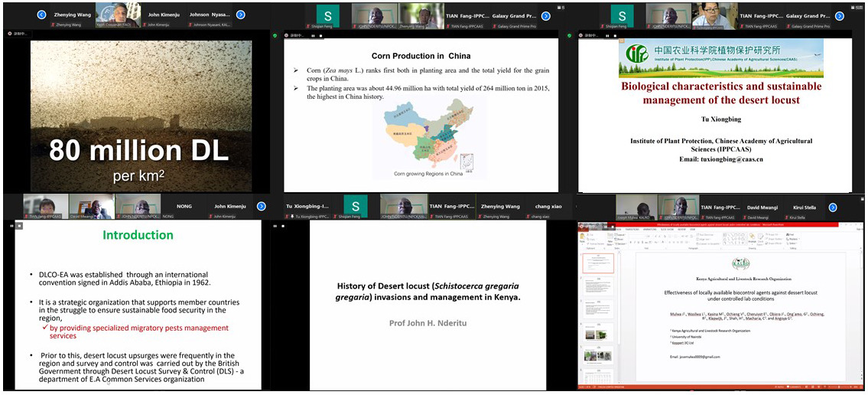Viewport: 868px width, 395px height.
Task: Click 'Corn growing Regions in China' caption
Action: pos(428,174)
